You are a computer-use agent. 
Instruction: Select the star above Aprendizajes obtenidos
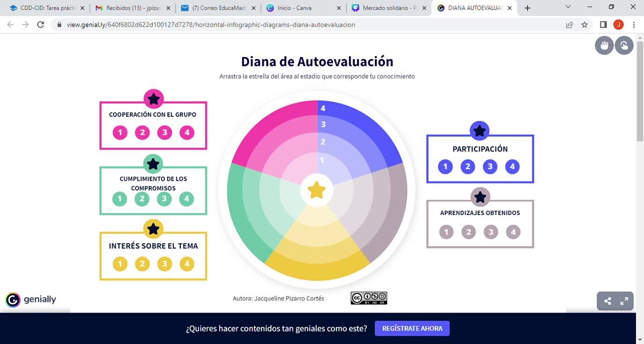point(480,197)
